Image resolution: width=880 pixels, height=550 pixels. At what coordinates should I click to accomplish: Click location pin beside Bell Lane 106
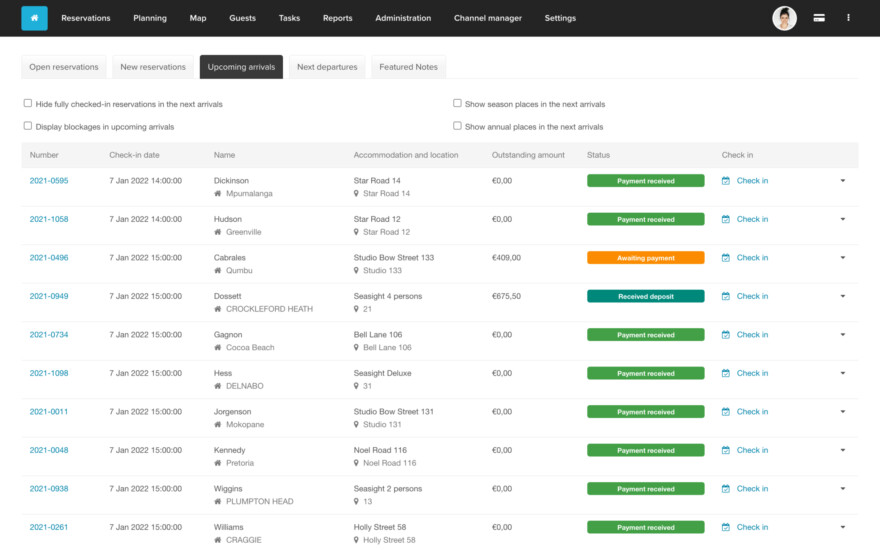[x=356, y=347]
